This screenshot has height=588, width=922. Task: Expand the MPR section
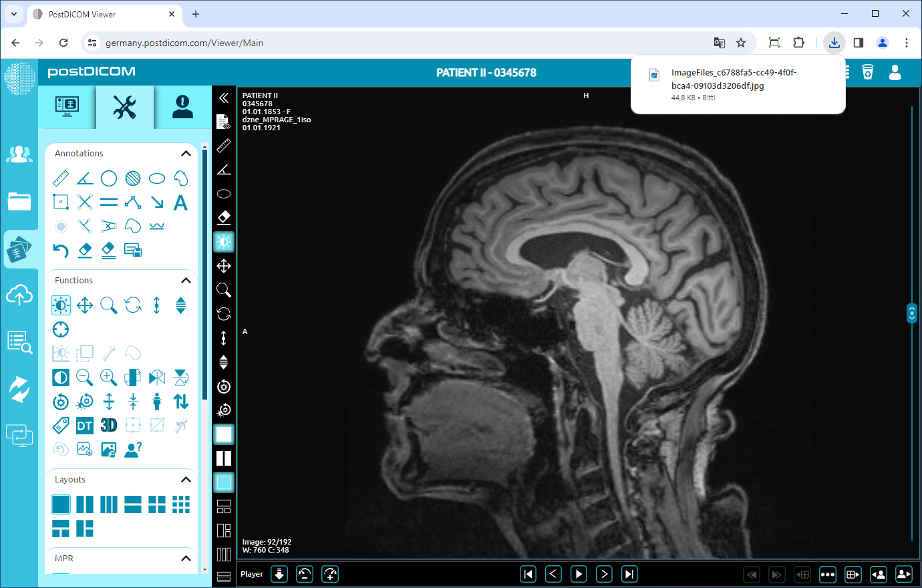186,558
